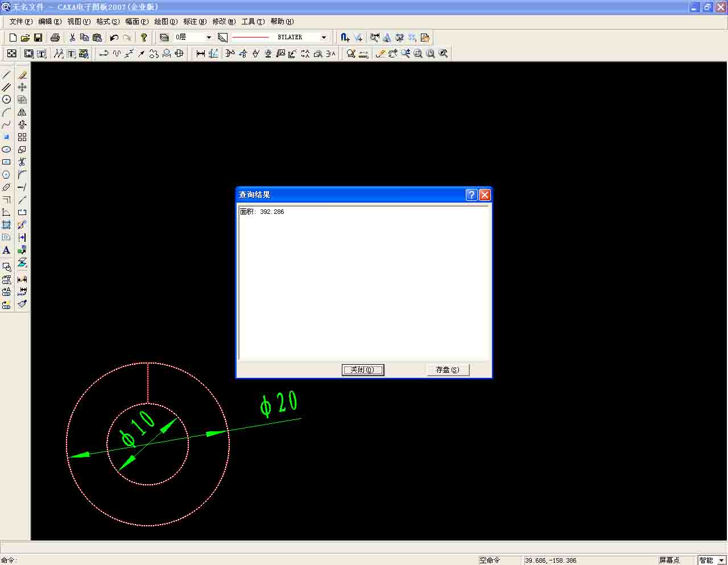
Task: Print the drawing via printer icon
Action: (55, 38)
